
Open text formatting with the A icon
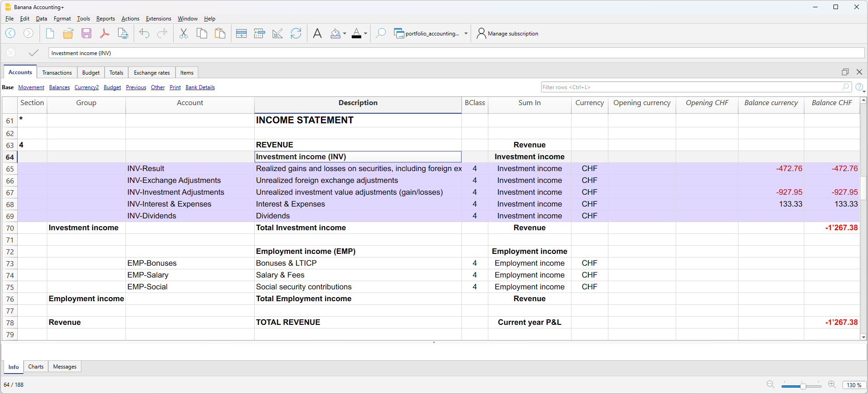point(317,33)
